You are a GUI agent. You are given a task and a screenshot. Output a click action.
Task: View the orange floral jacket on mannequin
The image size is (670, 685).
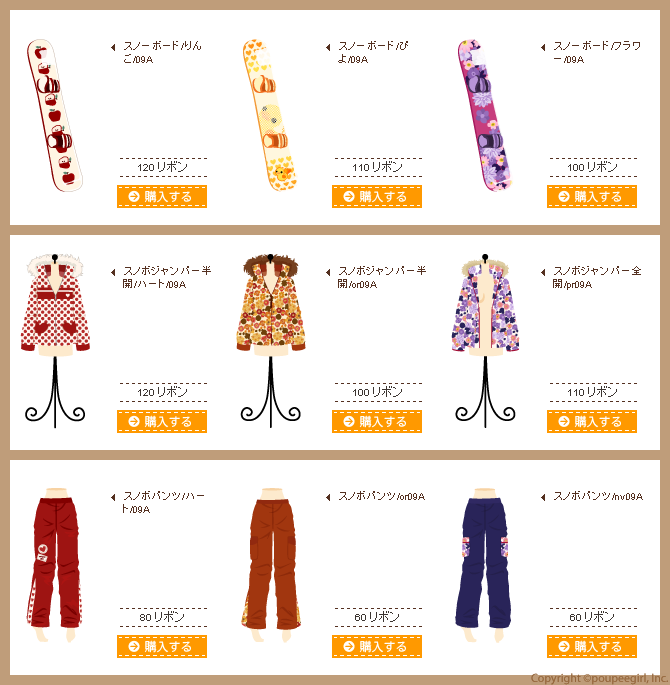pos(270,340)
